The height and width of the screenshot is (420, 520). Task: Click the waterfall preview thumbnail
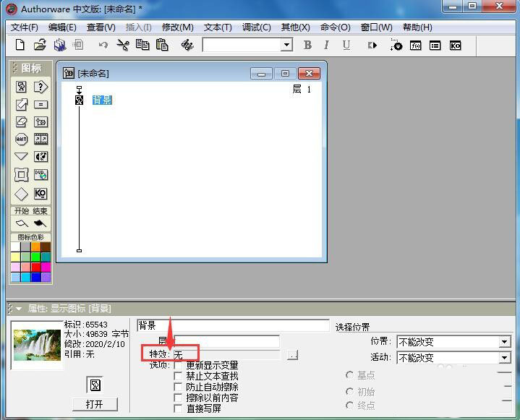(37, 345)
